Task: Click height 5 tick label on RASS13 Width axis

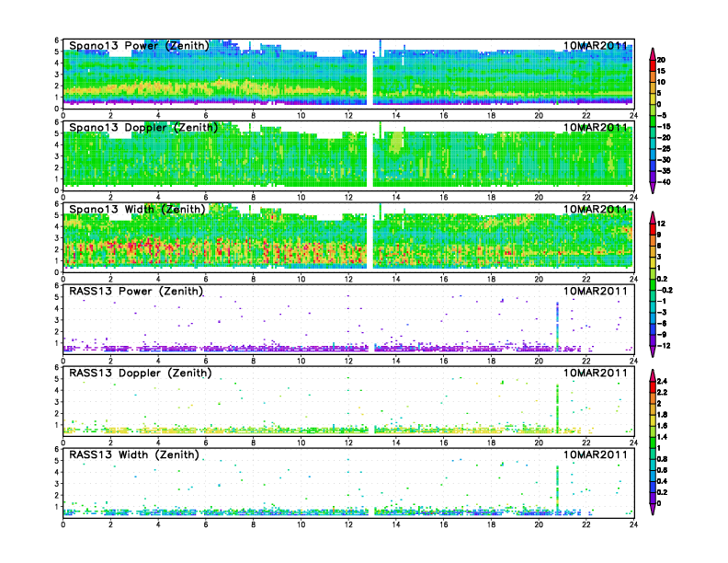Action: point(57,461)
